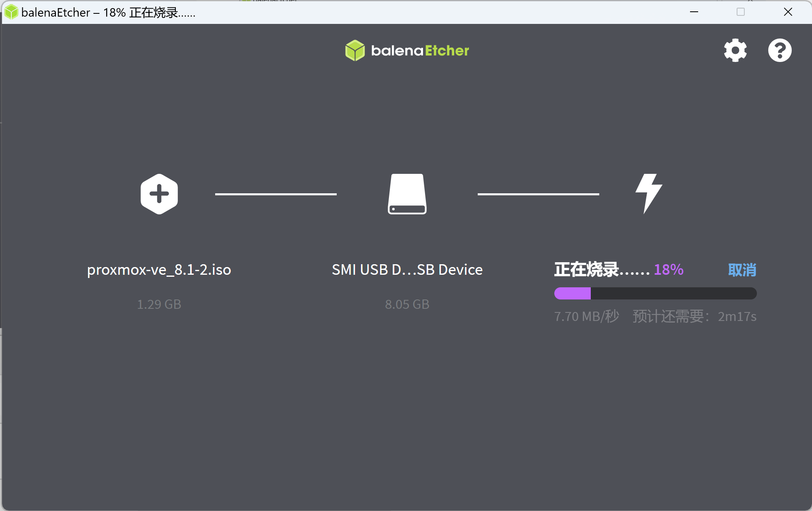Viewport: 812px width, 511px height.
Task: Click the 7.70 MB/秒 speed readout
Action: [x=587, y=316]
